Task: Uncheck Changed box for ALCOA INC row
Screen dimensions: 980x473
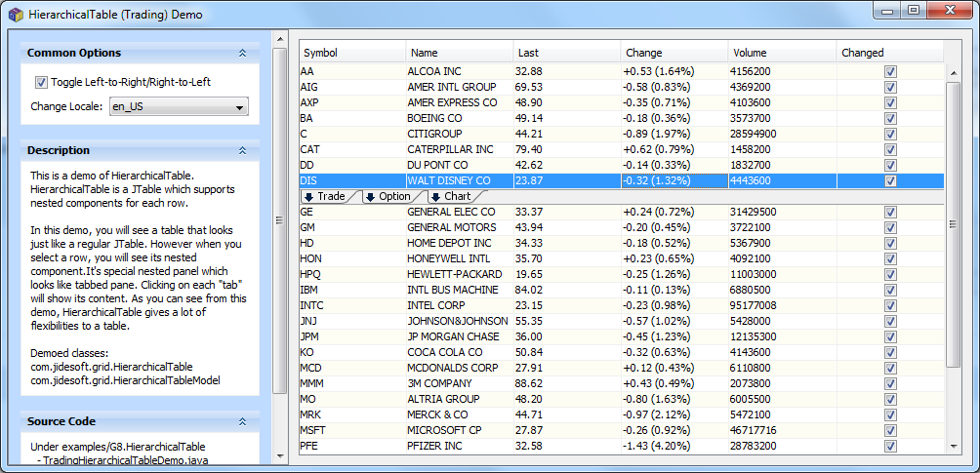Action: coord(890,72)
